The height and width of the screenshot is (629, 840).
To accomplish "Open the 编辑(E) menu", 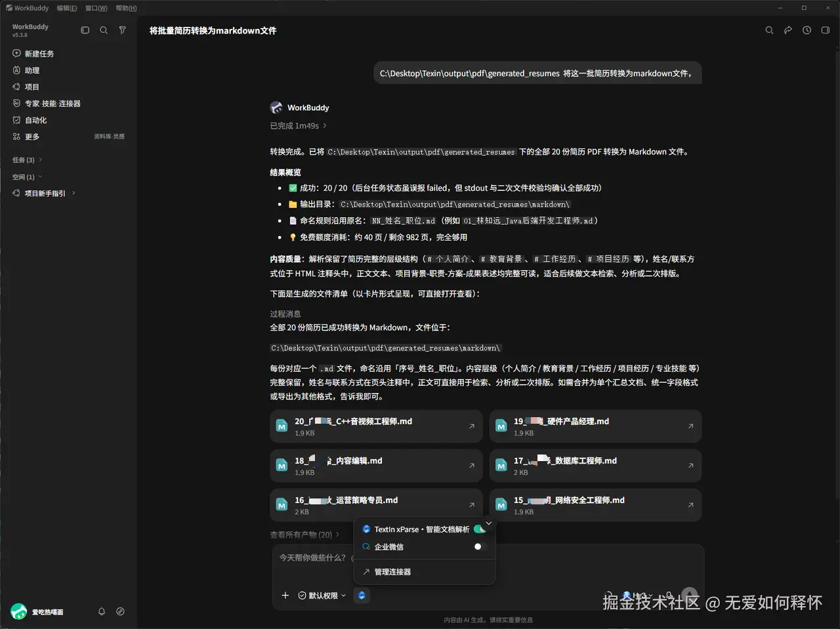I will 66,8.
